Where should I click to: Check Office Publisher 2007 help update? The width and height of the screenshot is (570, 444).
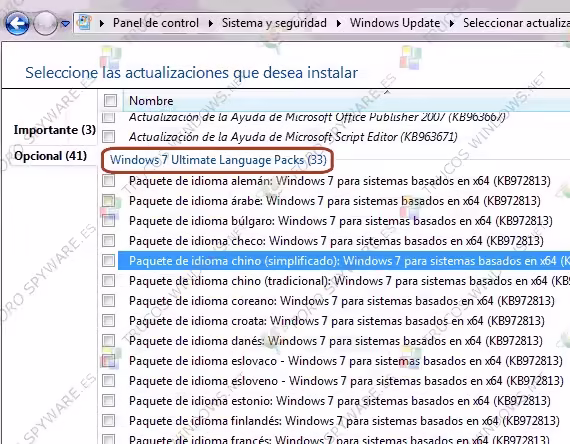coord(108,117)
